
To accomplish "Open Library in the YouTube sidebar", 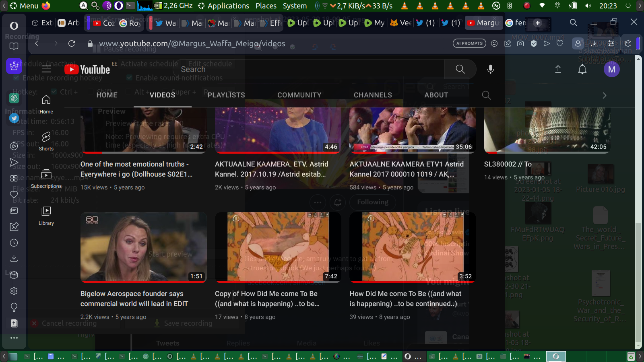I will (x=46, y=216).
